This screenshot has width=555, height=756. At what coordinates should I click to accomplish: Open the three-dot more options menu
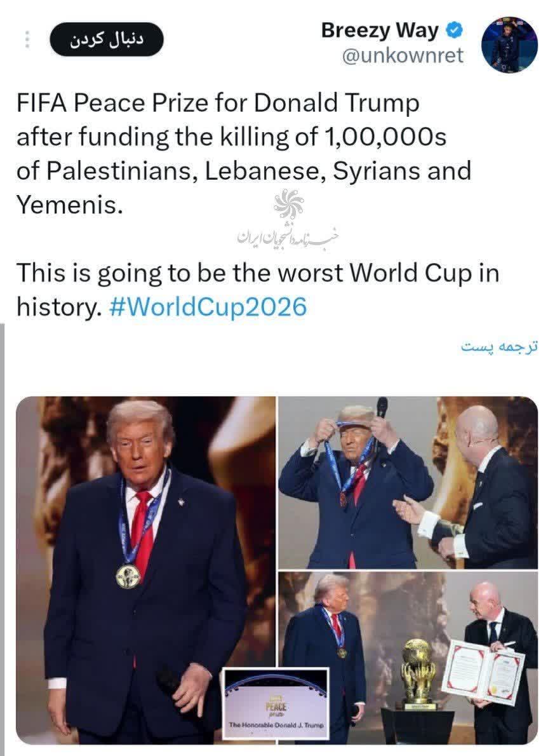coord(27,39)
